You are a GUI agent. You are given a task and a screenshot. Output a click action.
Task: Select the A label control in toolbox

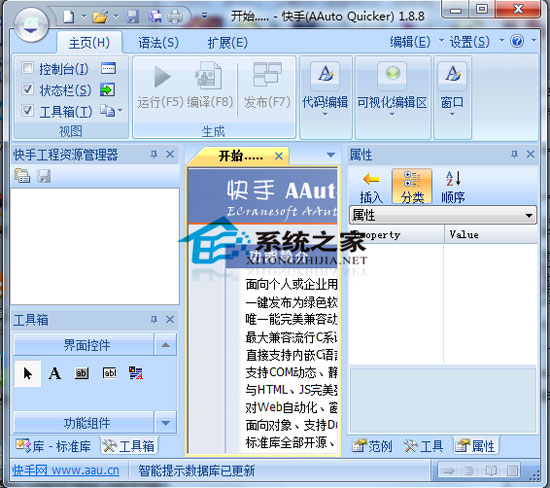tap(55, 373)
